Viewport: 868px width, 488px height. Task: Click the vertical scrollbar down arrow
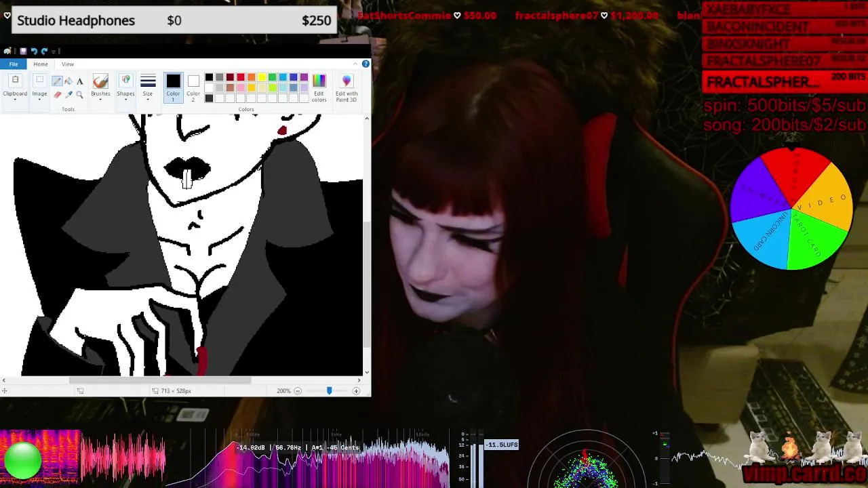tap(367, 371)
